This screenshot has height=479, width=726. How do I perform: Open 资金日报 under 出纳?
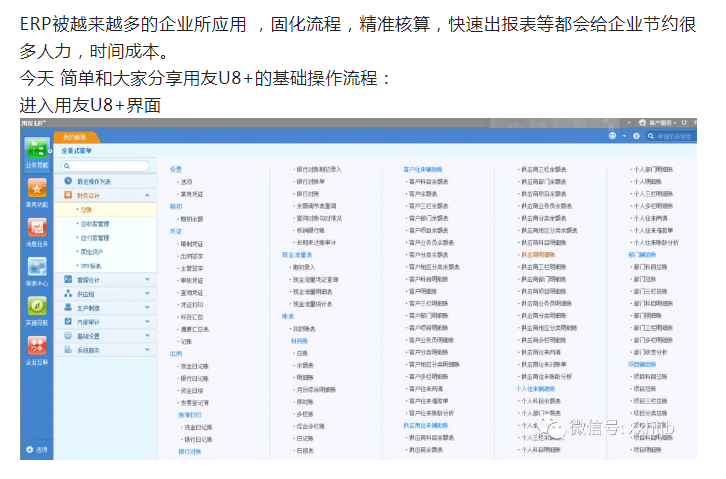tap(192, 391)
